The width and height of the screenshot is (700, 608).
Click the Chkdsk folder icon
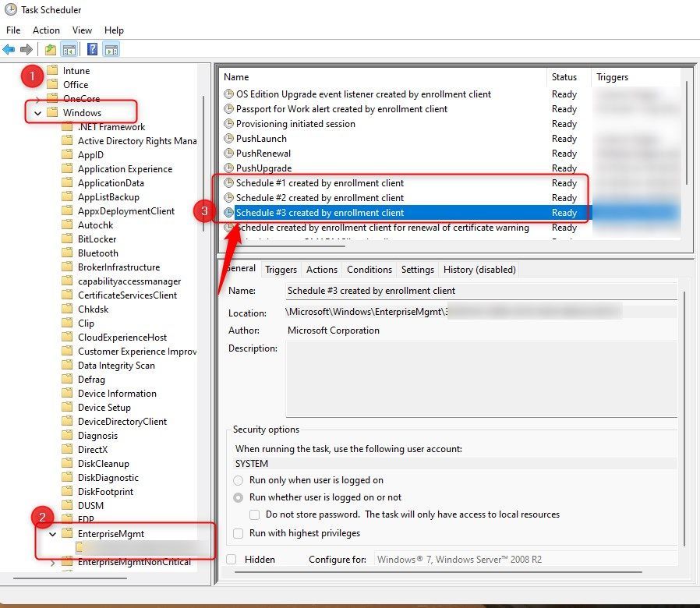point(67,309)
